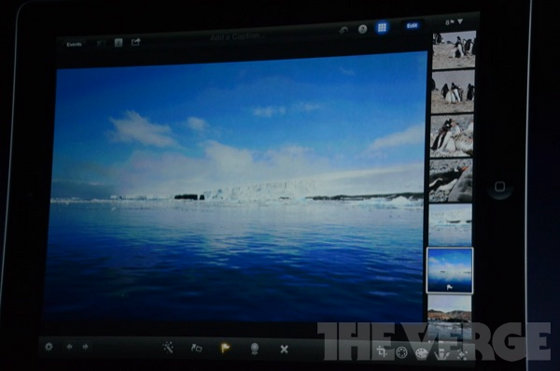The height and width of the screenshot is (371, 560).
Task: Open the settings gear in bottom toolbar
Action: pos(49,346)
